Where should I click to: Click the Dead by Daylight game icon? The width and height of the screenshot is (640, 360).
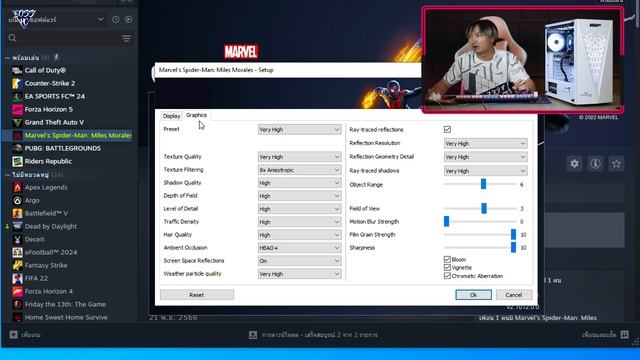[x=17, y=227]
